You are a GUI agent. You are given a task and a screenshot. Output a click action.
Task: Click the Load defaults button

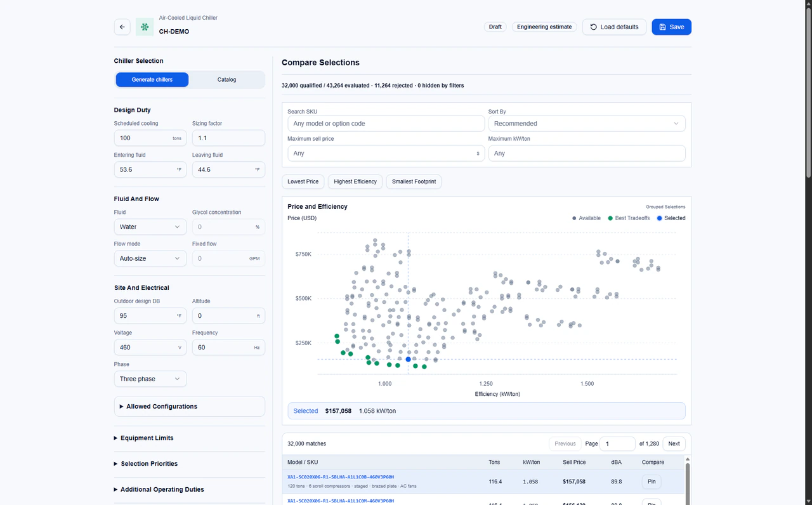pyautogui.click(x=614, y=27)
